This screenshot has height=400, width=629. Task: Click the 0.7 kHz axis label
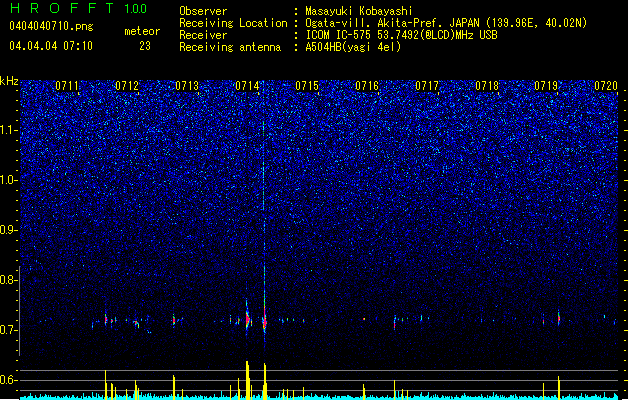[x=9, y=330]
